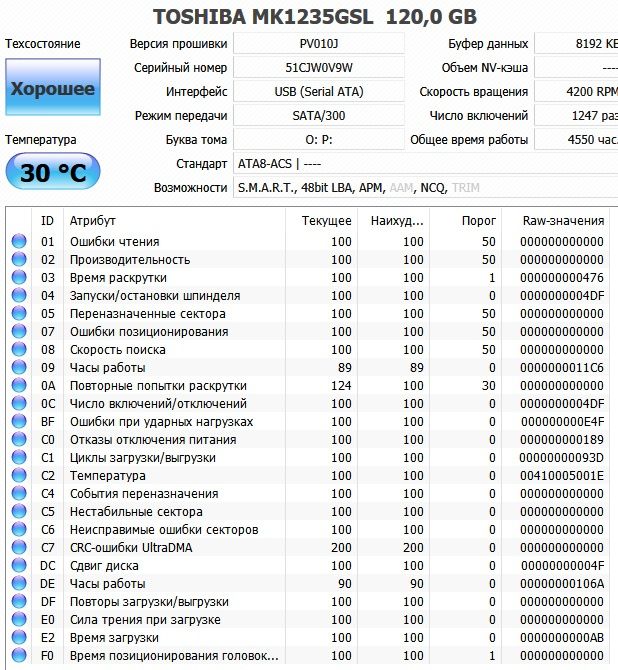Click the status icon for Циклы загрузки/выгрузки
This screenshot has width=618, height=670.
click(x=19, y=457)
